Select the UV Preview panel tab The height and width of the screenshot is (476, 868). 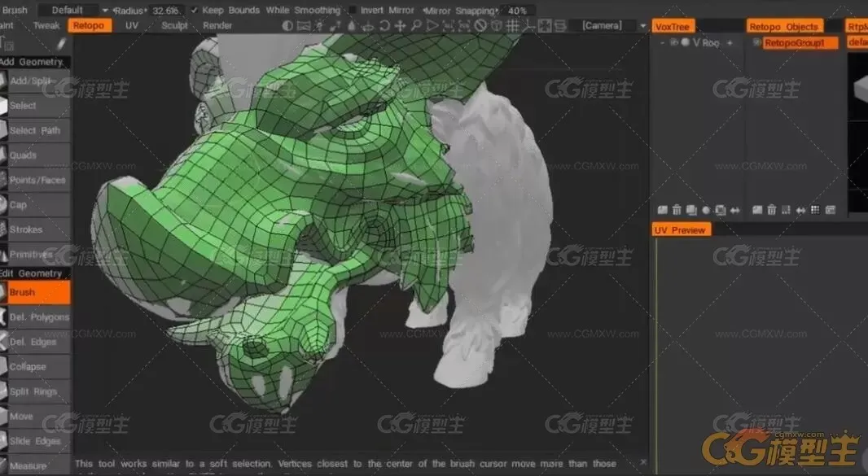pos(681,229)
